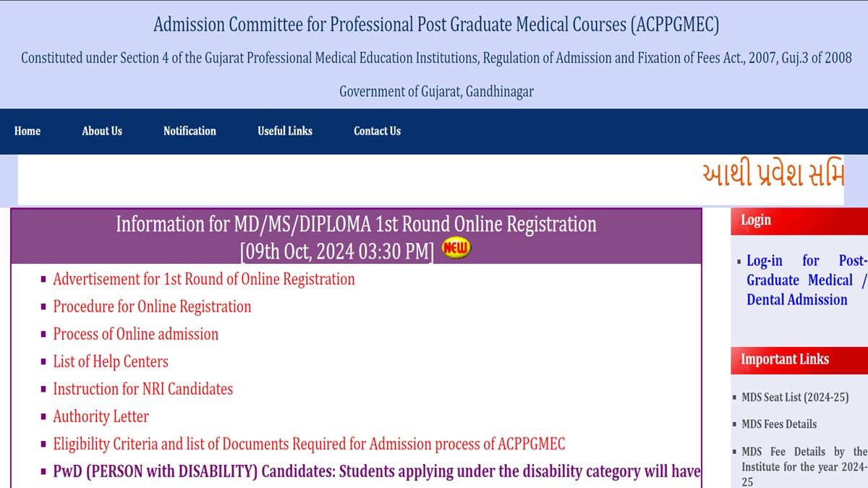Open MDS Seat List (2024-25)
The image size is (868, 488).
pos(795,397)
